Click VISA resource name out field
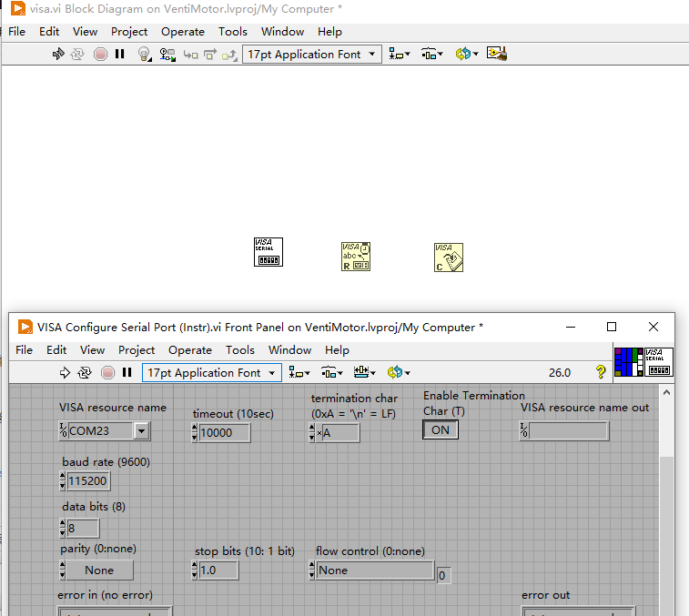689x616 pixels. [x=569, y=431]
